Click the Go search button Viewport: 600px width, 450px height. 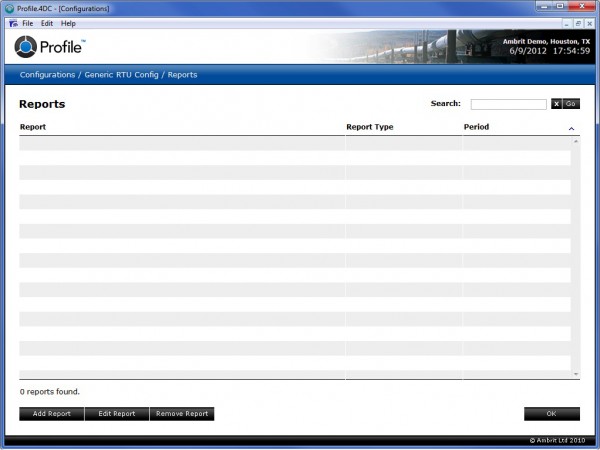pos(571,104)
